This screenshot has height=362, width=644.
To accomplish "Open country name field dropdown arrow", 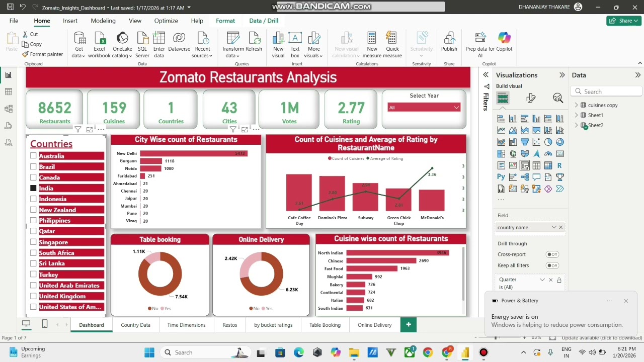I will 554,227.
